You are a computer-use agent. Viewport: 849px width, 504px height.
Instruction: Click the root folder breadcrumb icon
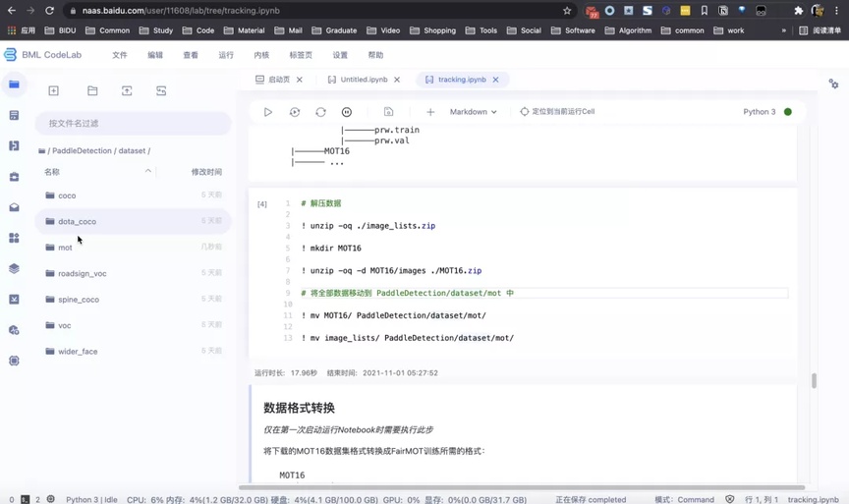pos(41,151)
